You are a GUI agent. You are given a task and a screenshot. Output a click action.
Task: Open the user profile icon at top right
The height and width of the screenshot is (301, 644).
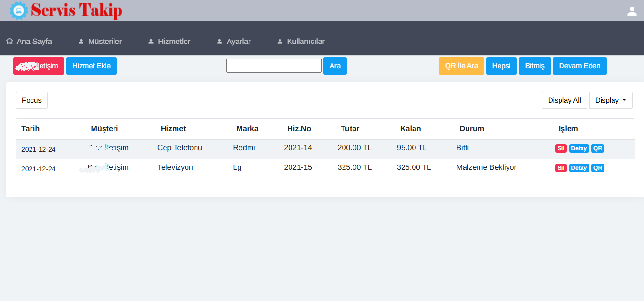pos(632,11)
